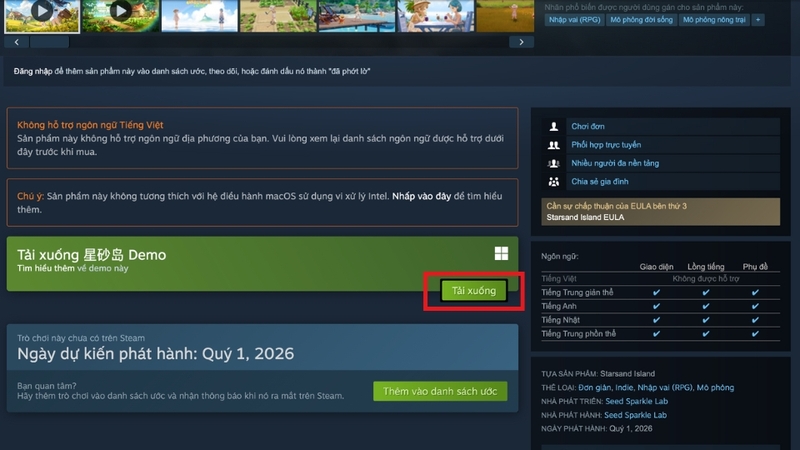Click the Windows platform icon in demo banner
This screenshot has width=800, height=450.
[x=501, y=254]
